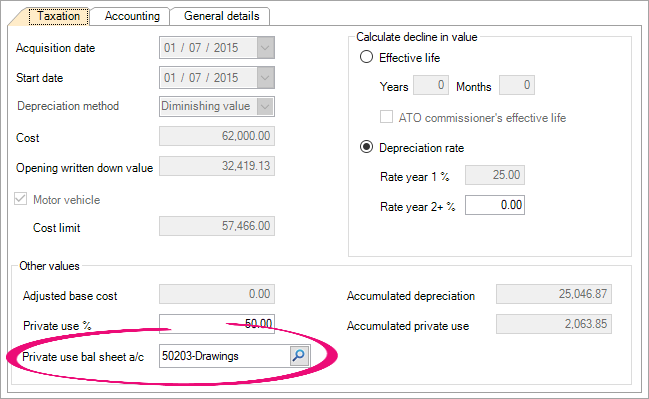Click the Private use bal sheet a/c field

225,356
